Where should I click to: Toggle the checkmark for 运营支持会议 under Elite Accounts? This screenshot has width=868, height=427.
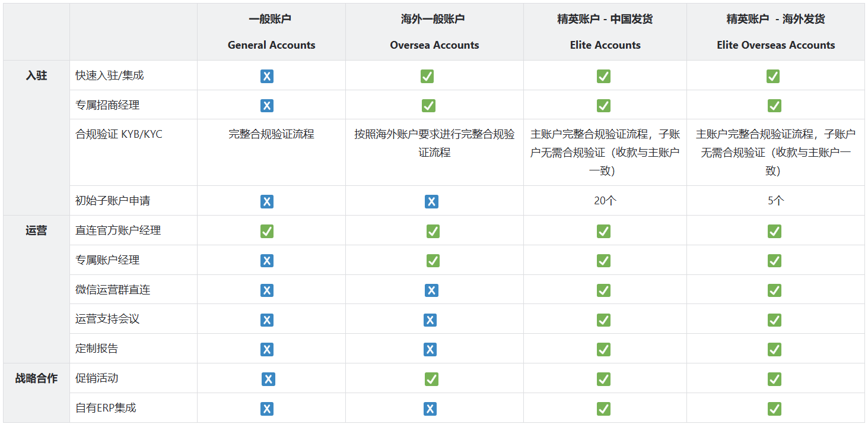(x=603, y=320)
